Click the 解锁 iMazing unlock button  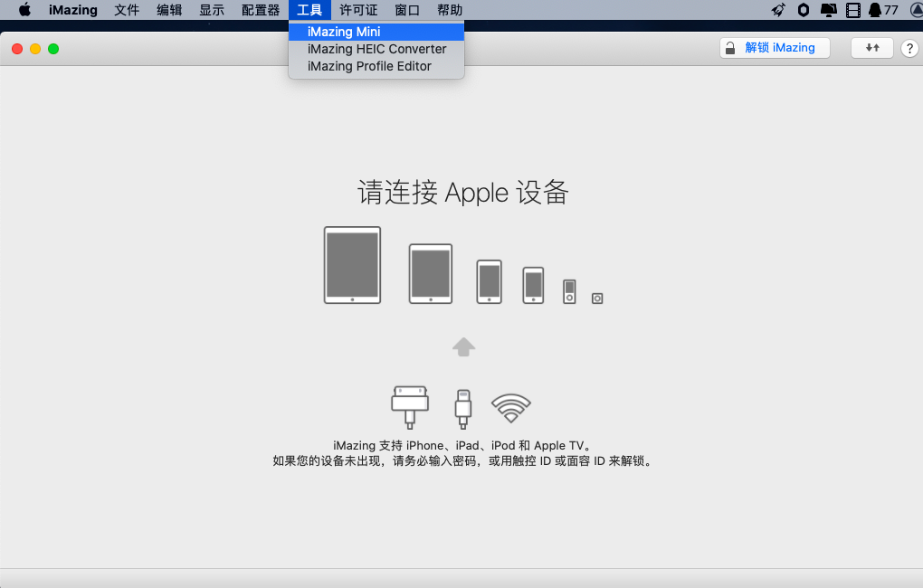click(775, 48)
